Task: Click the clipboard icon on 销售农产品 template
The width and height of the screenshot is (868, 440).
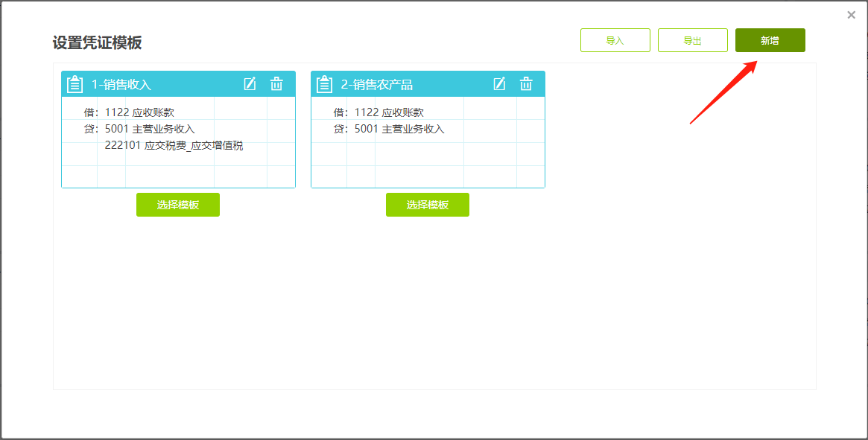Action: tap(324, 83)
